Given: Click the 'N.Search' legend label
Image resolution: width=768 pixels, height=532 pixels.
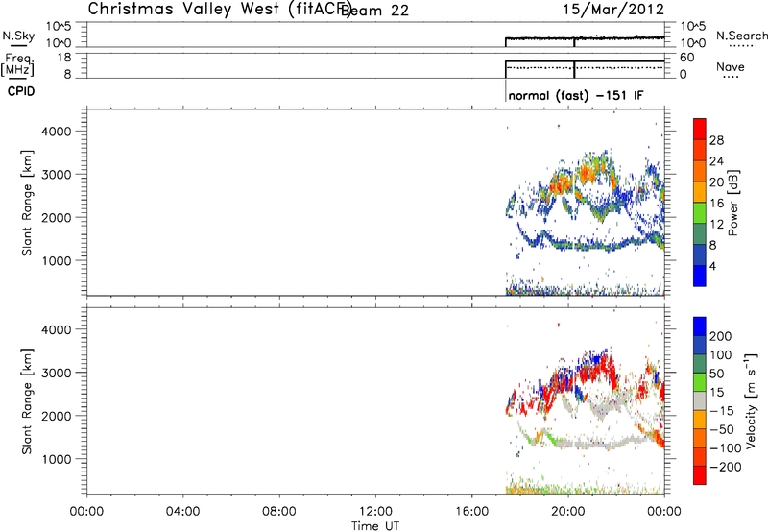Looking at the screenshot, I should coord(741,36).
